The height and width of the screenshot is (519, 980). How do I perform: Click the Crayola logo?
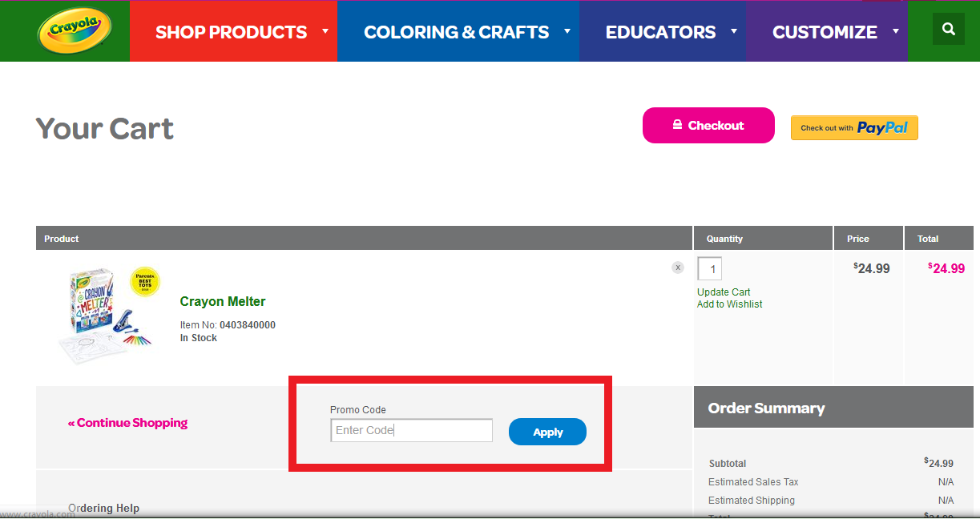(x=75, y=30)
